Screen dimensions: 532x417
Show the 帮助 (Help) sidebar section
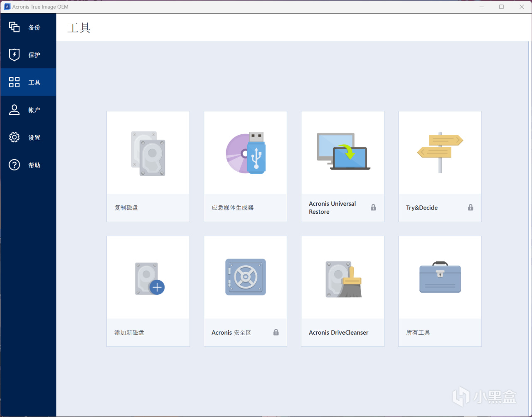pos(28,165)
